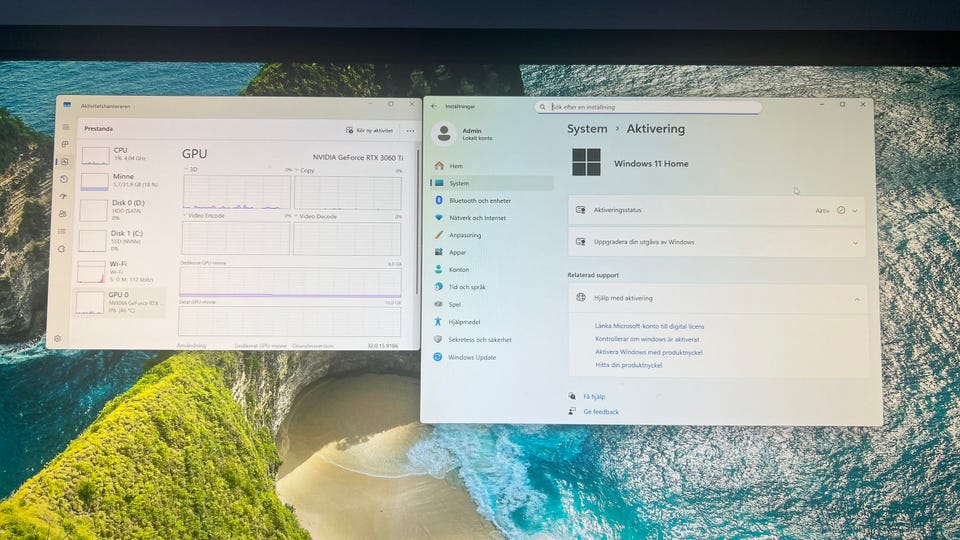This screenshot has width=960, height=540.
Task: Click the Windows Update sidebar icon
Action: pyautogui.click(x=438, y=357)
